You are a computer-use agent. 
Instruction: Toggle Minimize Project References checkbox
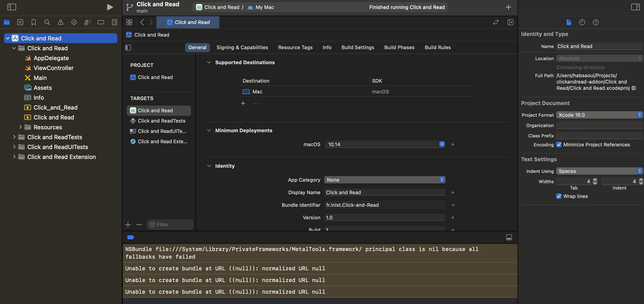(559, 145)
